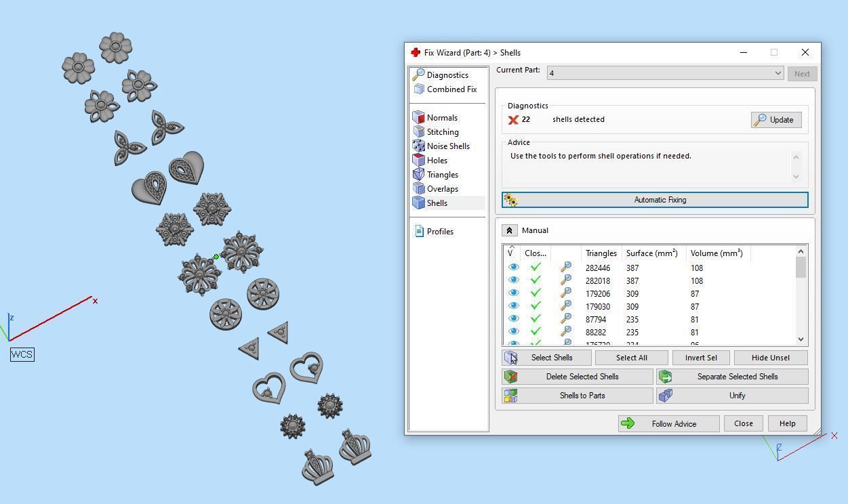Zoom to shell with 87794 triangles
Viewport: 848px width, 504px height.
coord(566,319)
